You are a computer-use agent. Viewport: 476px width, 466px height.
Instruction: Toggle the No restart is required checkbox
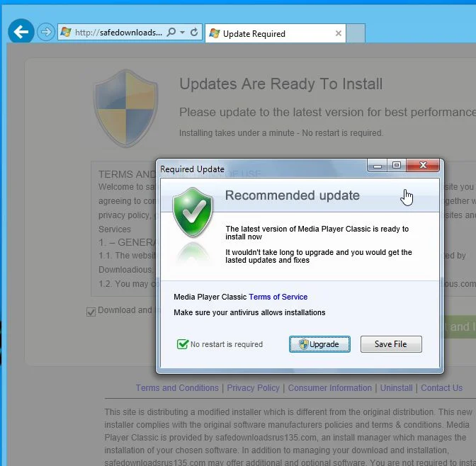click(x=183, y=344)
